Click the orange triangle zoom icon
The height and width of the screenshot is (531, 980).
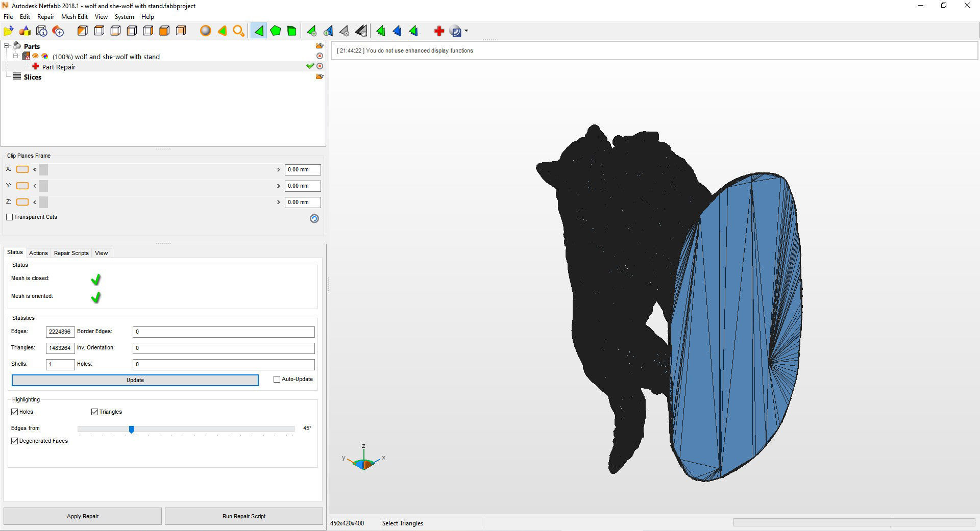click(222, 31)
